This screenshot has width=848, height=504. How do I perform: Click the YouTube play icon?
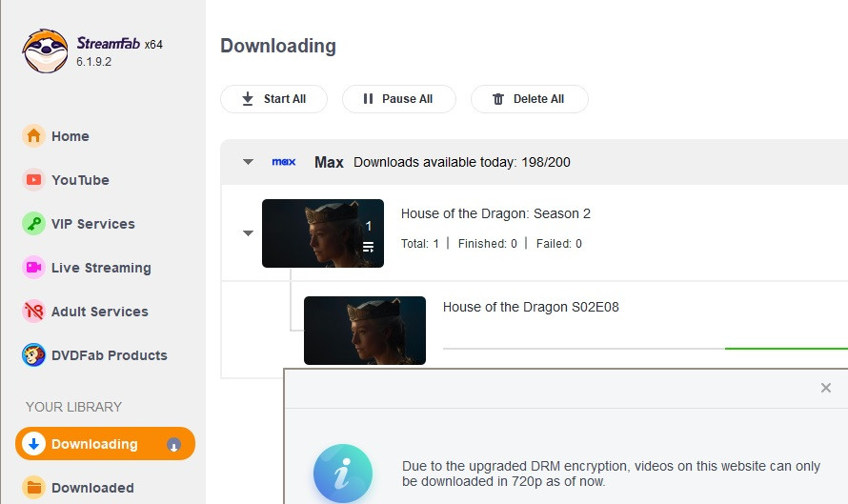(x=34, y=180)
